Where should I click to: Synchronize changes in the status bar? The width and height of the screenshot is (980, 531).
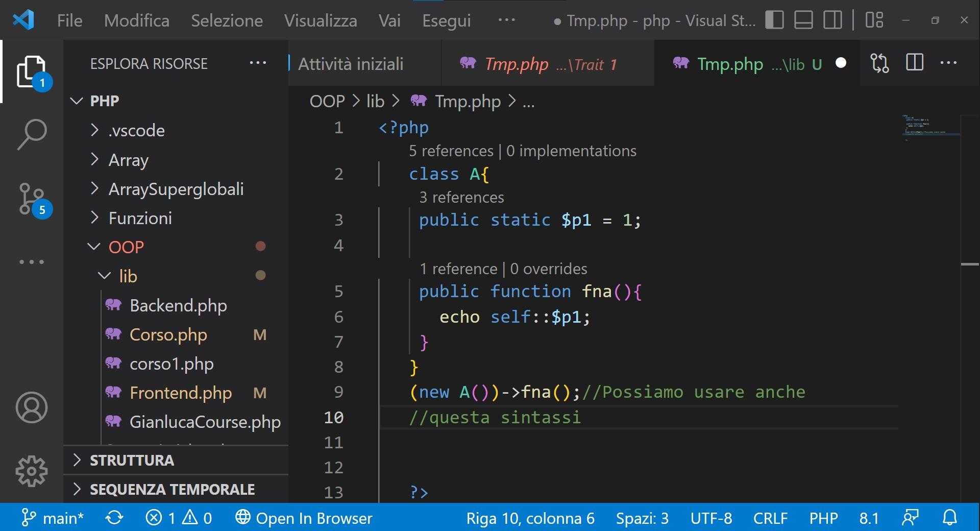[114, 518]
